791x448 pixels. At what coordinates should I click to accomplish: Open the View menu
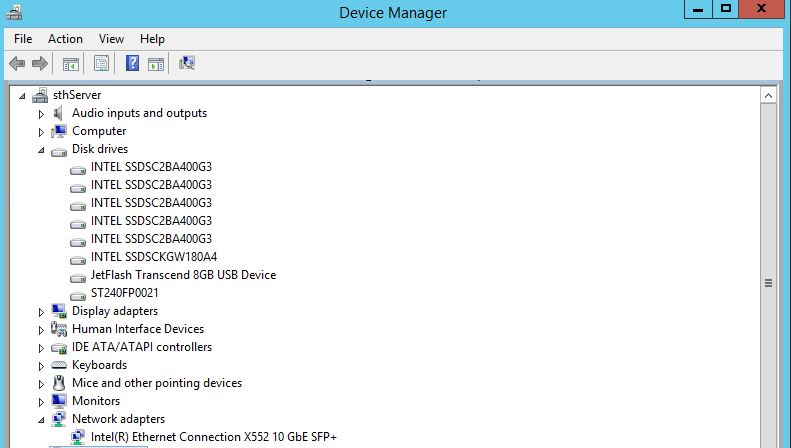pyautogui.click(x=111, y=39)
